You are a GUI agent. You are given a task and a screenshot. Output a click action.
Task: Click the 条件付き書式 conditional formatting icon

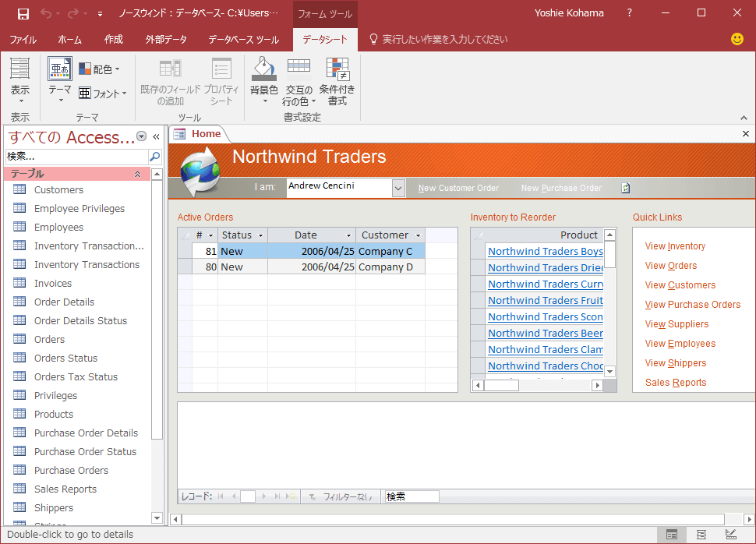pyautogui.click(x=337, y=69)
